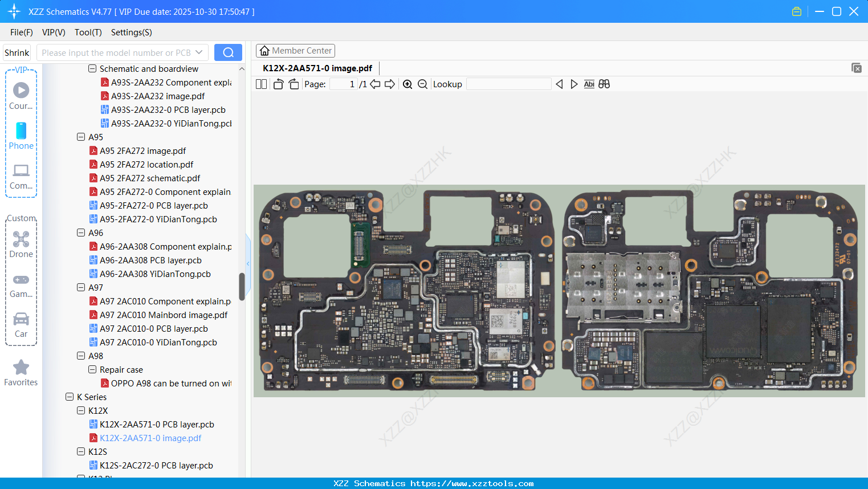Open the Tool(T) menu
Image resolution: width=868 pixels, height=489 pixels.
(x=88, y=32)
